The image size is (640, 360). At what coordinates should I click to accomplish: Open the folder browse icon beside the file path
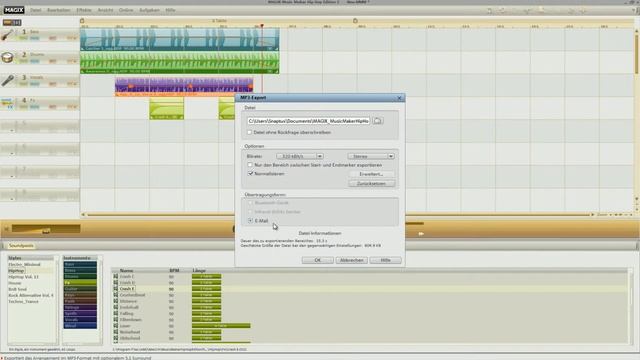pos(378,121)
